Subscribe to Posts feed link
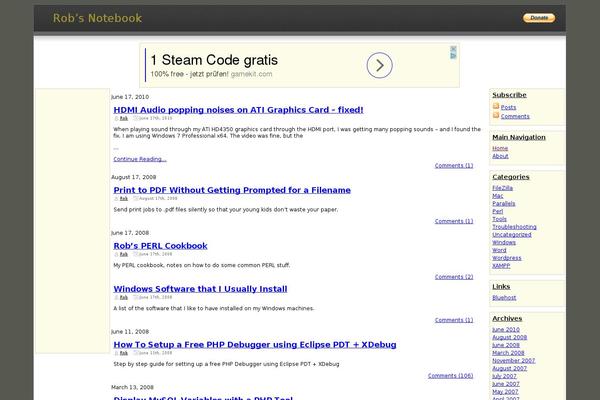Screen dimensions: 600x400 pyautogui.click(x=508, y=108)
